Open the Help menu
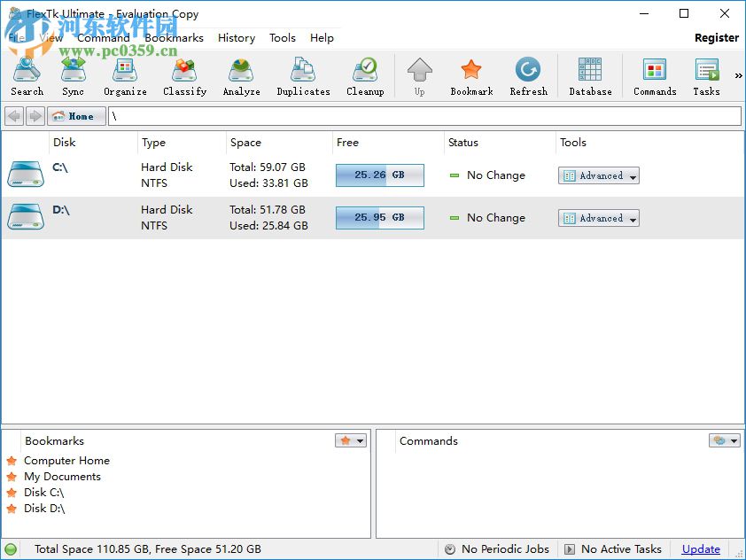 (x=322, y=37)
